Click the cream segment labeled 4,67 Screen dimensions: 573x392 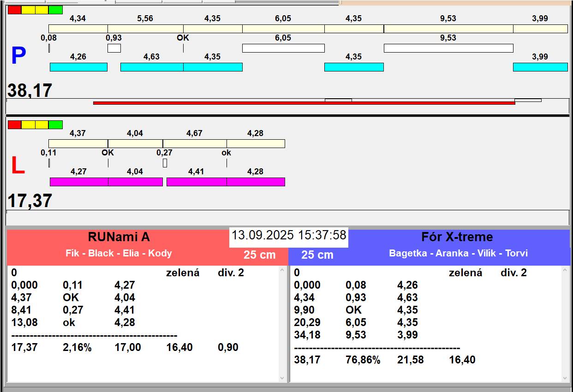pos(195,143)
